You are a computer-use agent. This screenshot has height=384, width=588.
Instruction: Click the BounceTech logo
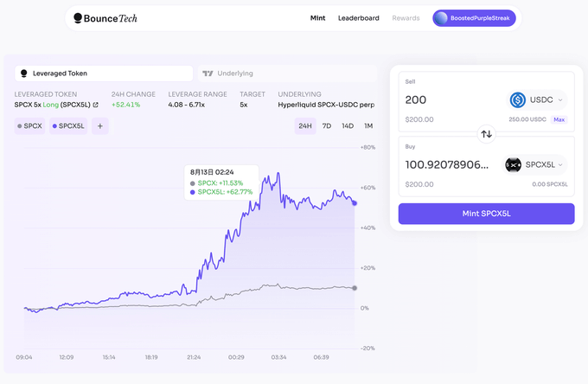(105, 18)
